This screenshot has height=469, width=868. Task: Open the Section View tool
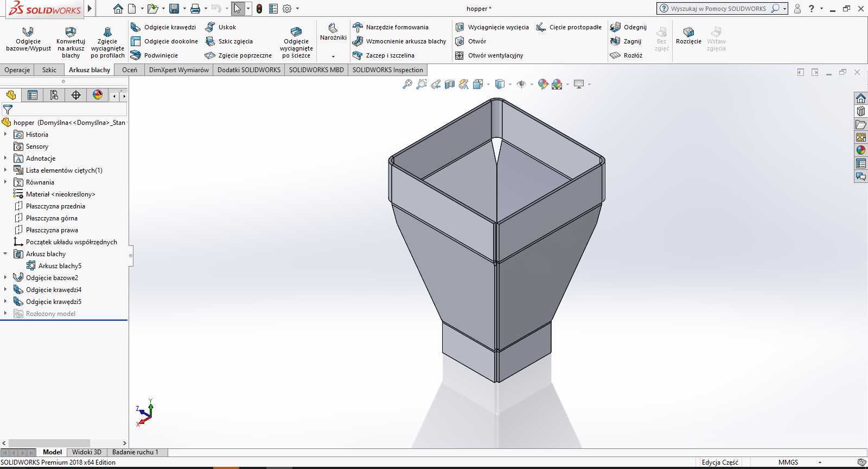pyautogui.click(x=449, y=84)
